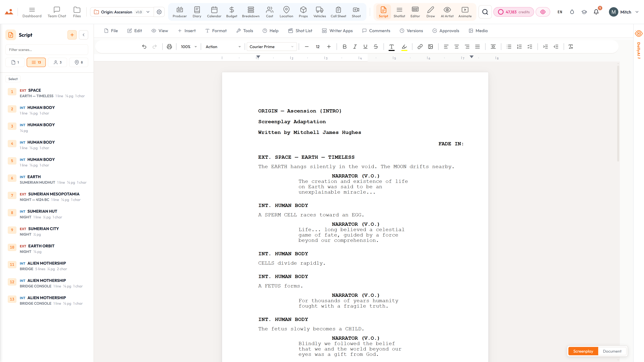This screenshot has width=644, height=362.
Task: Click the search magnifier icon
Action: coord(485,12)
